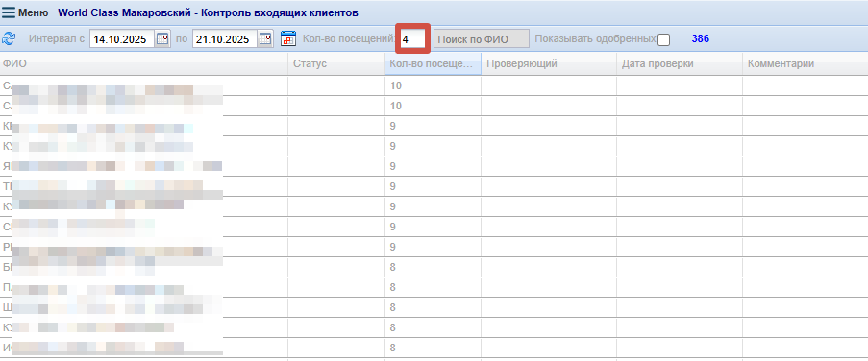Toggle Показывать одобренных checkbox
Screen dimensions: 868x361
coord(663,39)
